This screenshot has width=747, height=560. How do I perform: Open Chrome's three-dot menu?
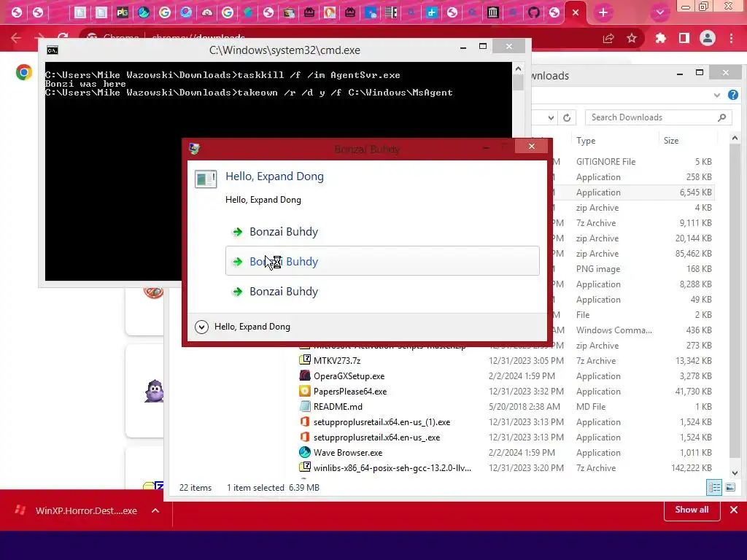coord(731,38)
